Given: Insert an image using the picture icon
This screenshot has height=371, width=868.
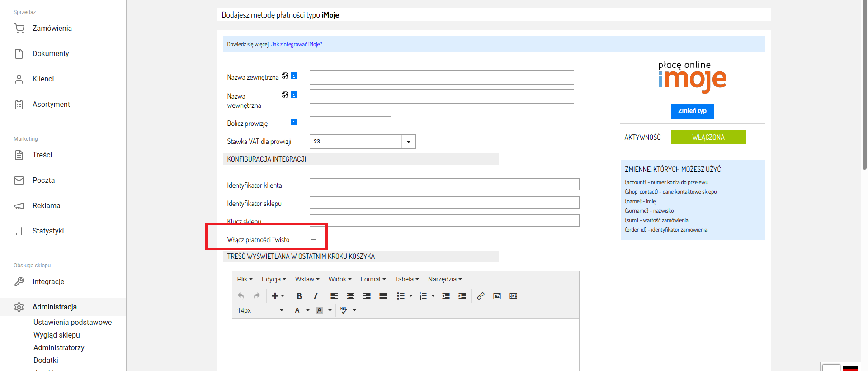Looking at the screenshot, I should pyautogui.click(x=497, y=296).
